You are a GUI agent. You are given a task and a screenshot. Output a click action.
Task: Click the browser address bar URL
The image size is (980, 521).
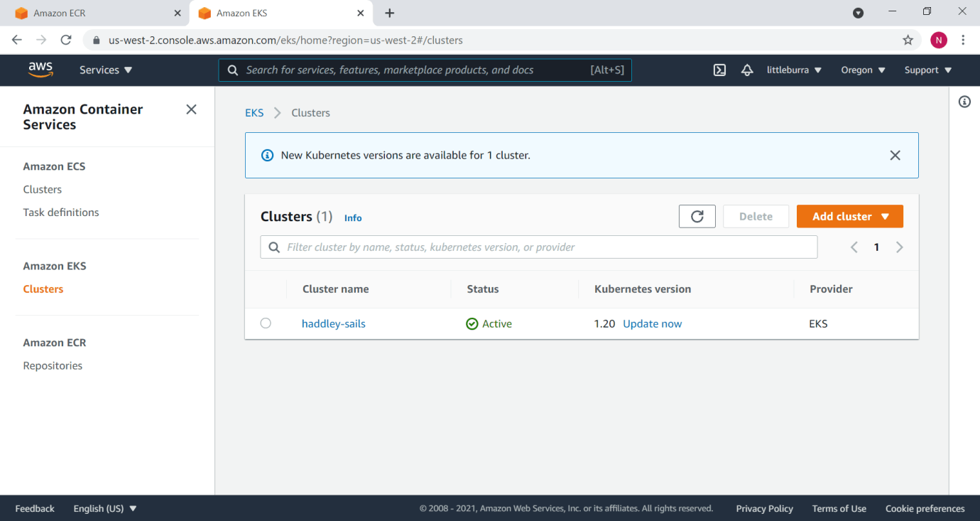click(x=285, y=41)
